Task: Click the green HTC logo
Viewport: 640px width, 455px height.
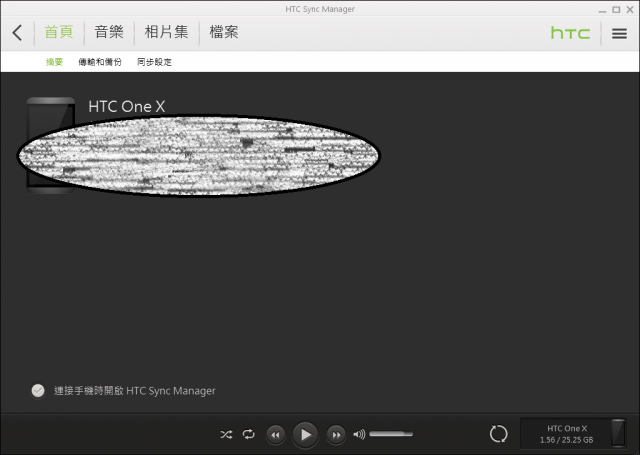Action: tap(570, 33)
